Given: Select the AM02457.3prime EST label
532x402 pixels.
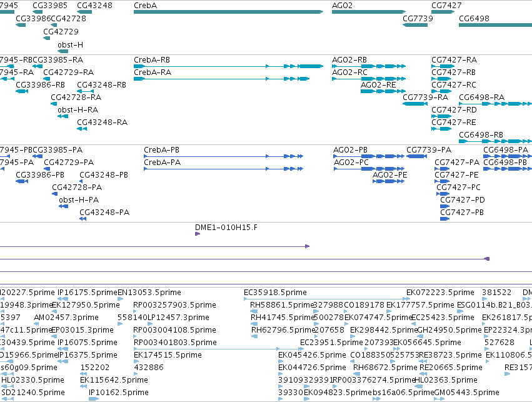Looking at the screenshot, I should [66, 318].
